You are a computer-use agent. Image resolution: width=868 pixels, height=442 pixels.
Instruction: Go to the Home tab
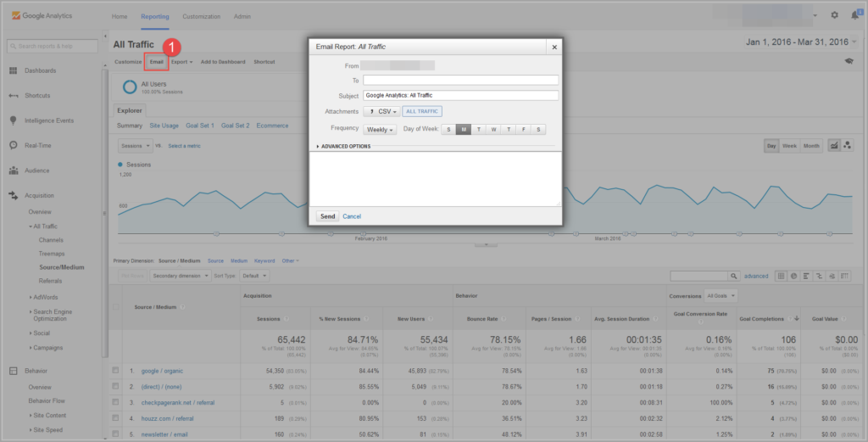click(120, 17)
